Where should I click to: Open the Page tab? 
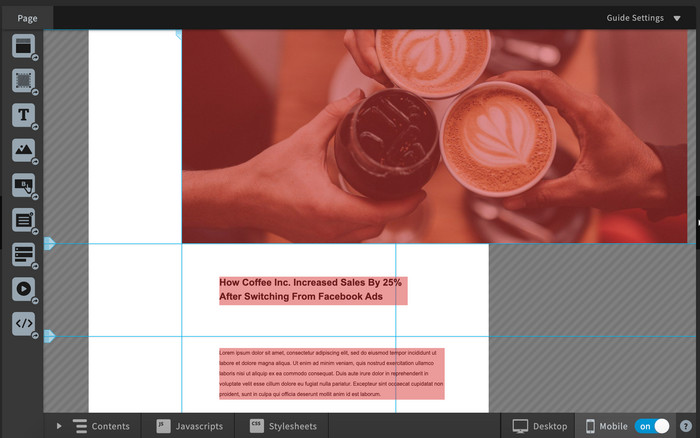pyautogui.click(x=27, y=18)
